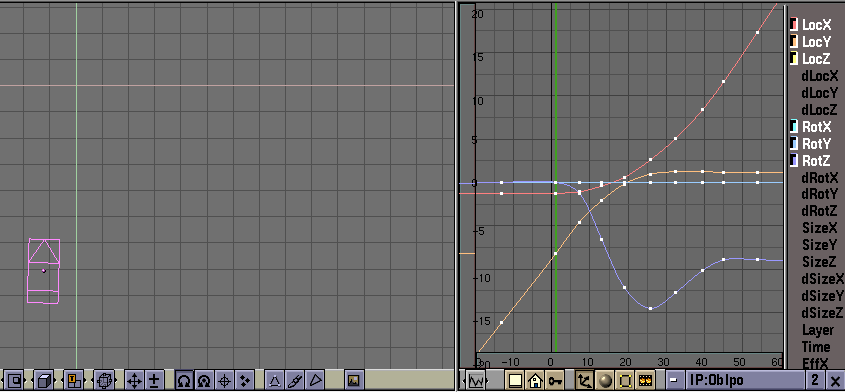Select the 3D cursor pivot icon
This screenshot has width=845, height=392.
tap(225, 381)
